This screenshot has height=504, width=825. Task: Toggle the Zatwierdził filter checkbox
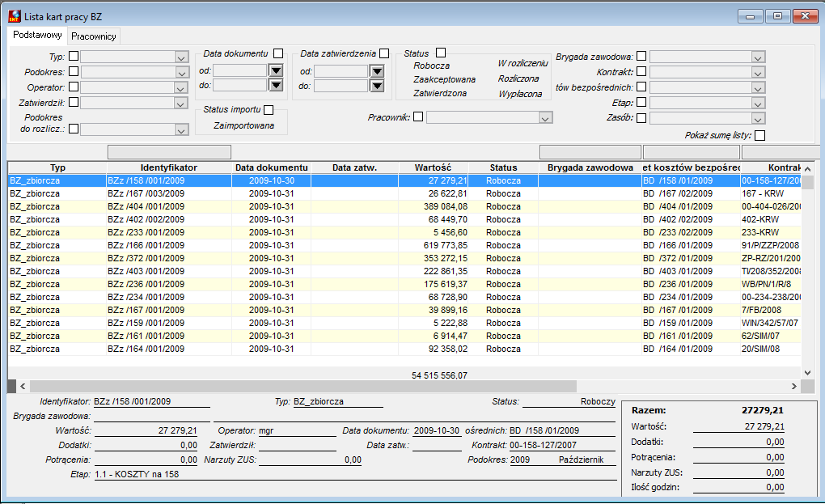point(74,102)
